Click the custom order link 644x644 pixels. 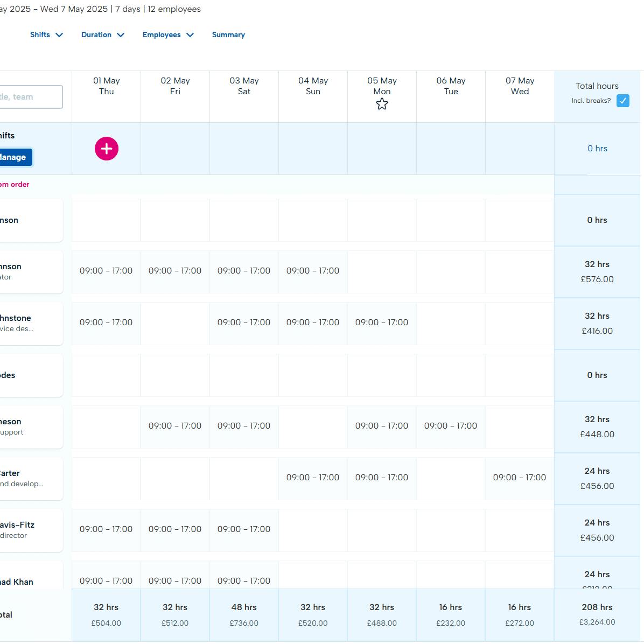[15, 185]
